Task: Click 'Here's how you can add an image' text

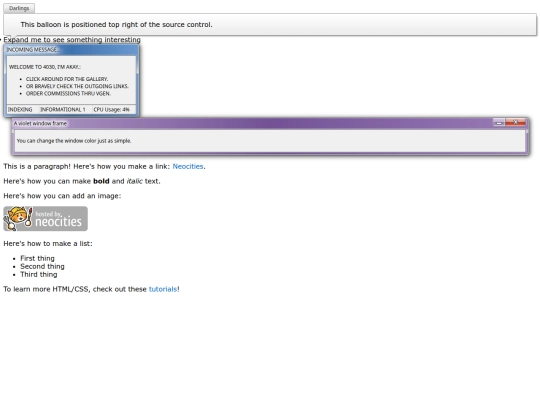Action: (x=62, y=196)
